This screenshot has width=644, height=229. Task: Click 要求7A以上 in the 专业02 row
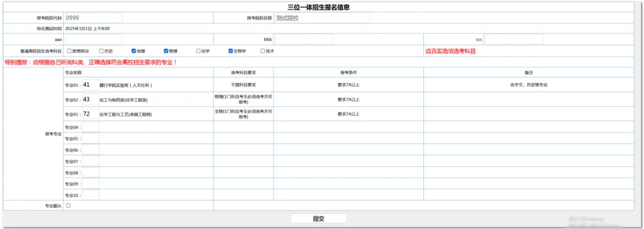pos(349,100)
